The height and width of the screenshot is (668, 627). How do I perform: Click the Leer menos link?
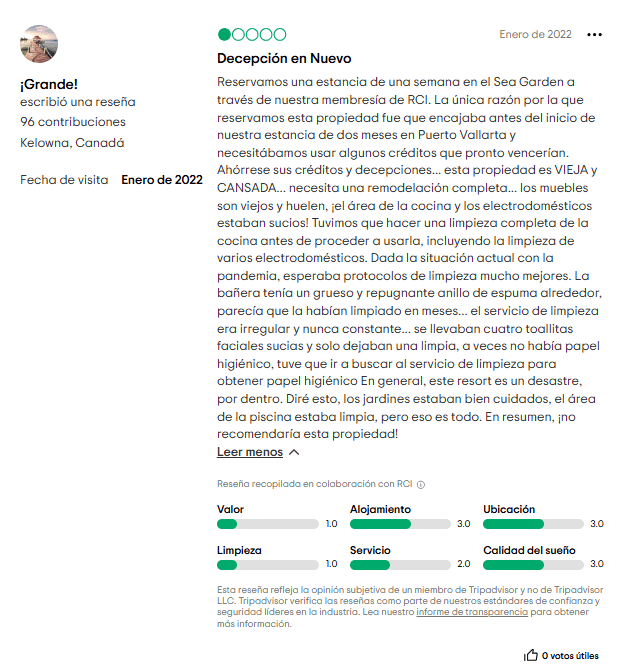coord(250,452)
